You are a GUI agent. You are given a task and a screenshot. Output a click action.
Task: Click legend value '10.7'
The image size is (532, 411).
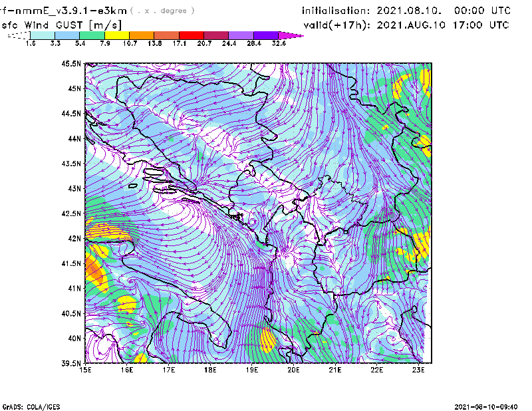coord(130,43)
